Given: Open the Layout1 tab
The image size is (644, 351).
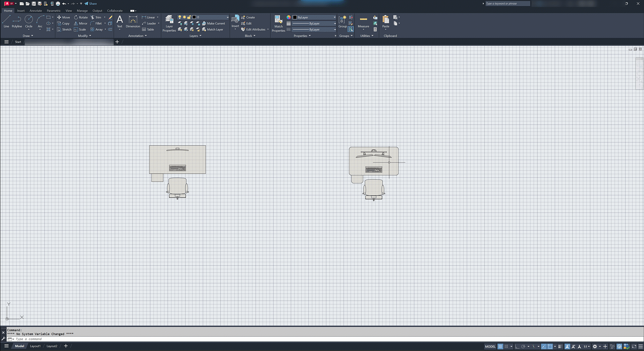Looking at the screenshot, I should click(35, 346).
